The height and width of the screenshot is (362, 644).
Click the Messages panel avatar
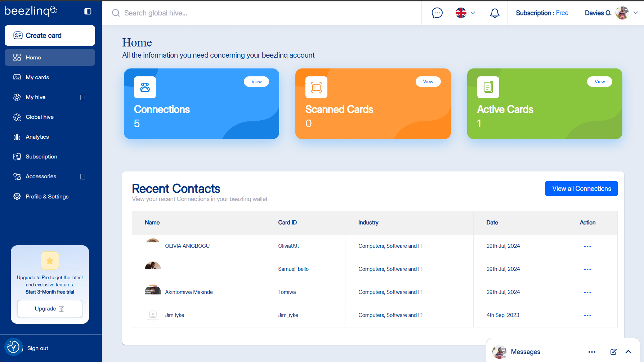[x=500, y=352]
